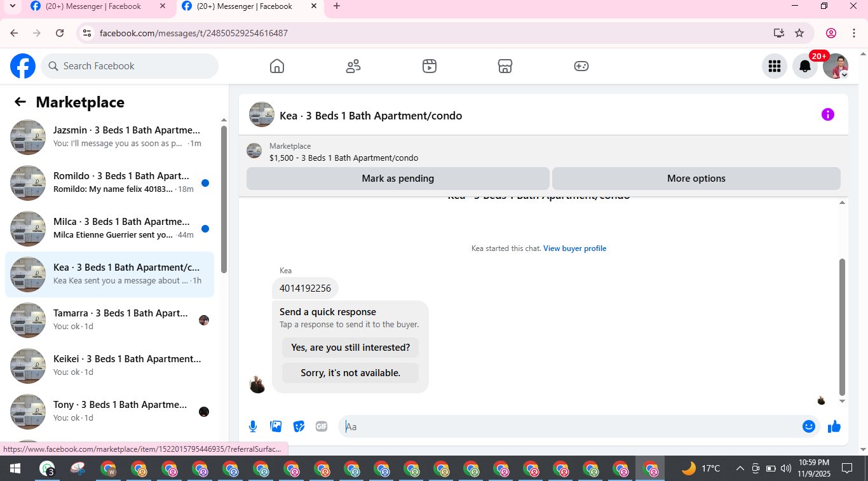Image resolution: width=868 pixels, height=481 pixels.
Task: Open More options for the listing
Action: pos(696,179)
